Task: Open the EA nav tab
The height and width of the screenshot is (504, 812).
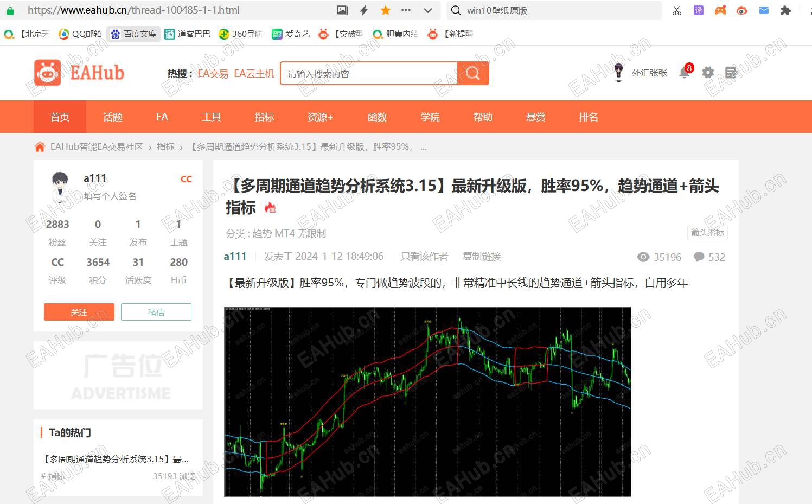Action: [162, 117]
